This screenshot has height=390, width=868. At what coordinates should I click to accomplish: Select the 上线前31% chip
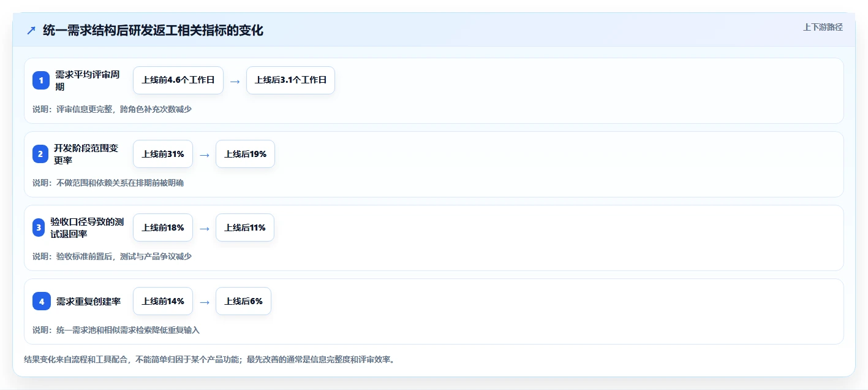click(x=163, y=154)
